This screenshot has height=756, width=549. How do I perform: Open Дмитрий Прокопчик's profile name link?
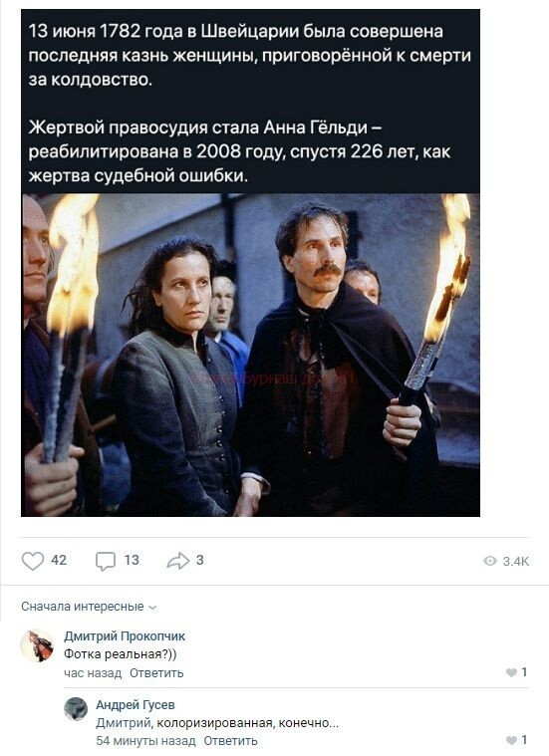click(125, 636)
